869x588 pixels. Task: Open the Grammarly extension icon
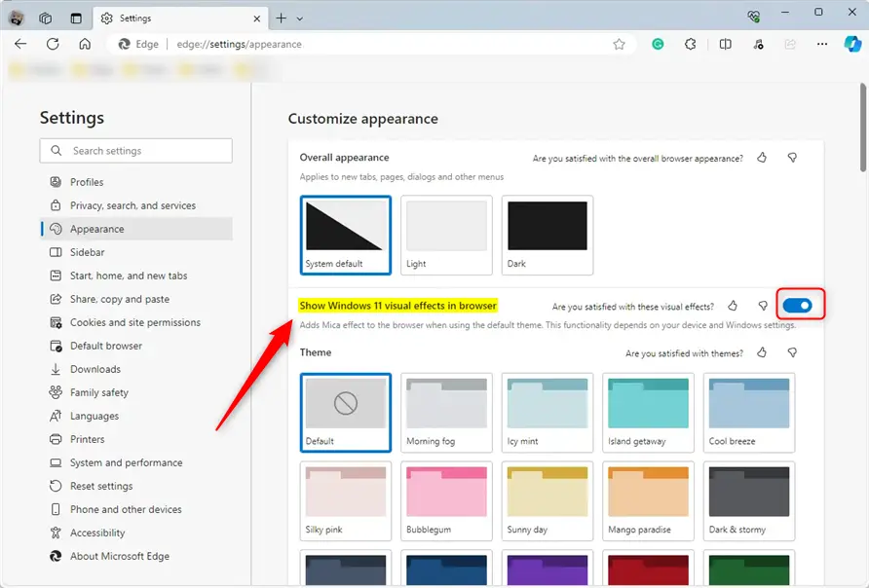[x=658, y=44]
